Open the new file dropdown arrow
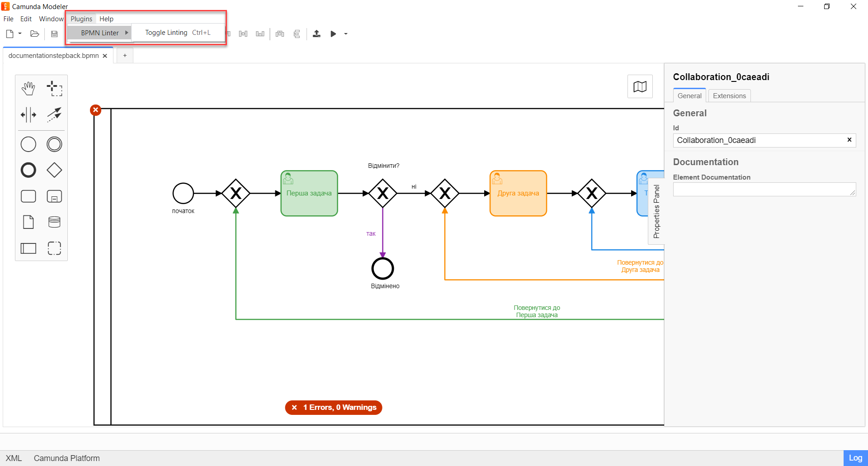The height and width of the screenshot is (466, 868). coord(20,34)
